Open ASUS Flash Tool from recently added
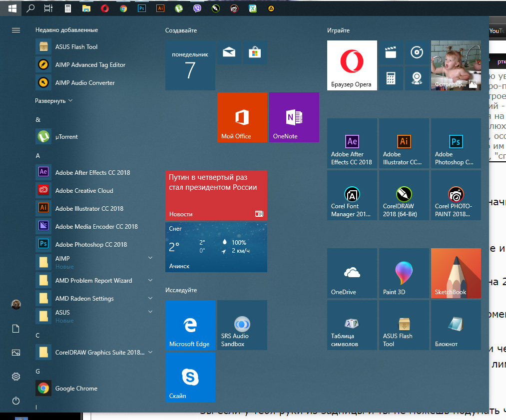The height and width of the screenshot is (420, 506). click(x=94, y=47)
